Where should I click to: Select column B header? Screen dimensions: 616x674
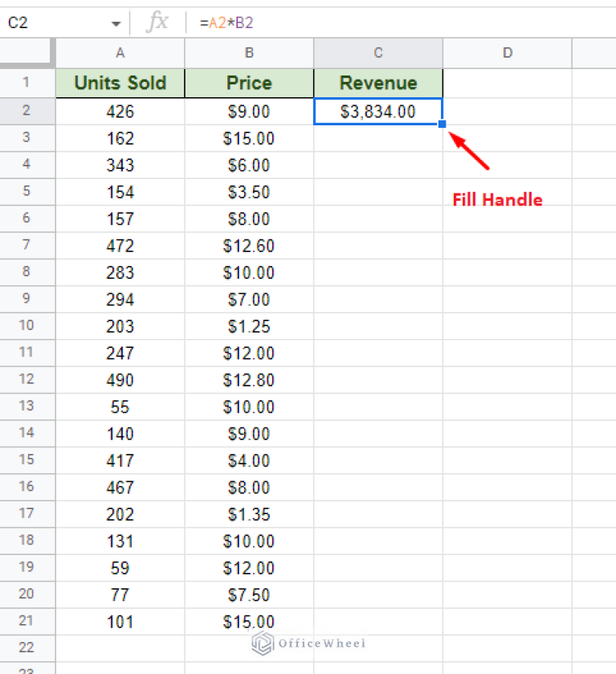249,53
